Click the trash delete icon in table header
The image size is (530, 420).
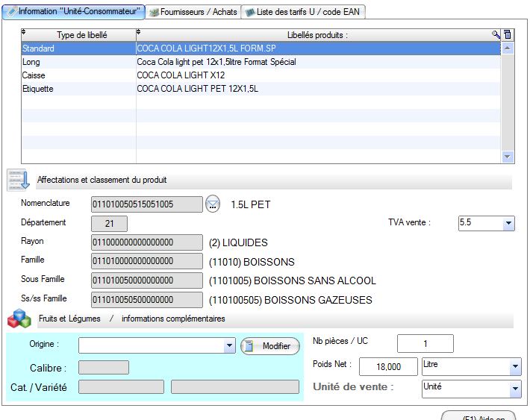coord(508,34)
